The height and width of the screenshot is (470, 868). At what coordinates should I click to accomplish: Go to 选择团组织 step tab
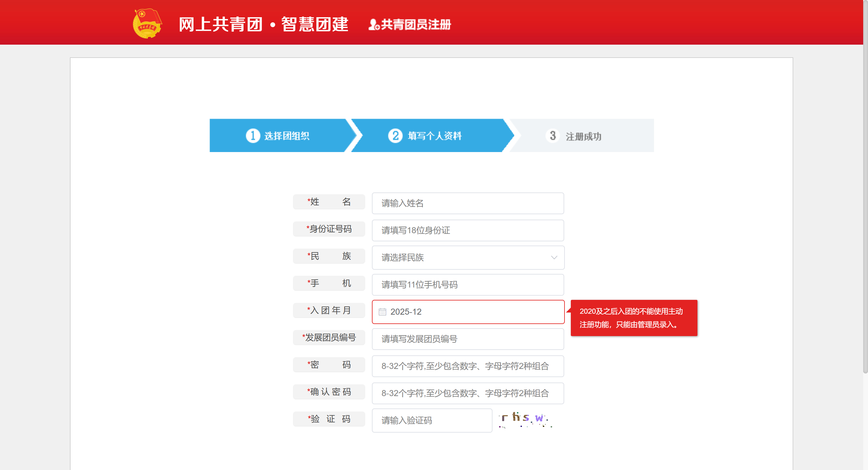click(x=286, y=136)
